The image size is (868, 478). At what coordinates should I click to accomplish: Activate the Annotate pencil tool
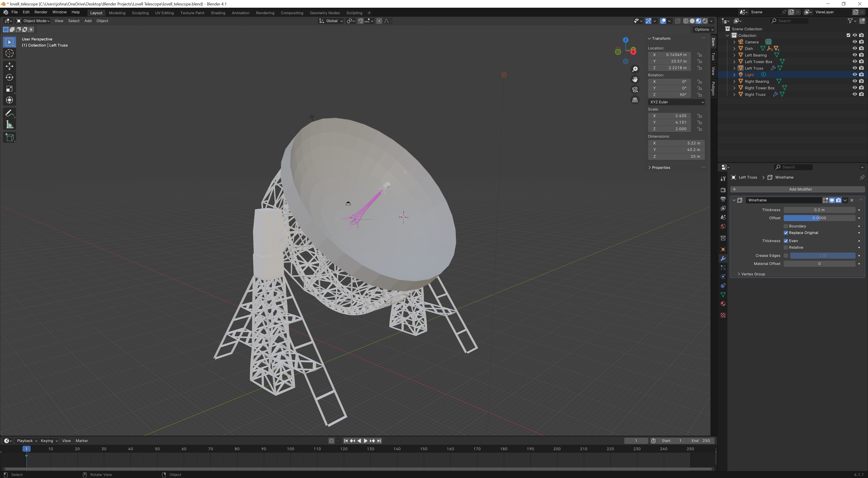(9, 113)
